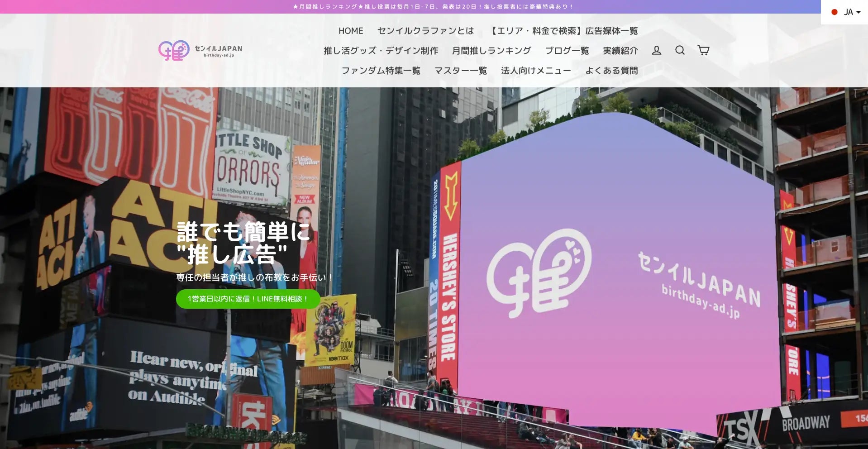Viewport: 868px width, 449px height.
Task: Click the green LINE無料相談 button
Action: point(248,299)
